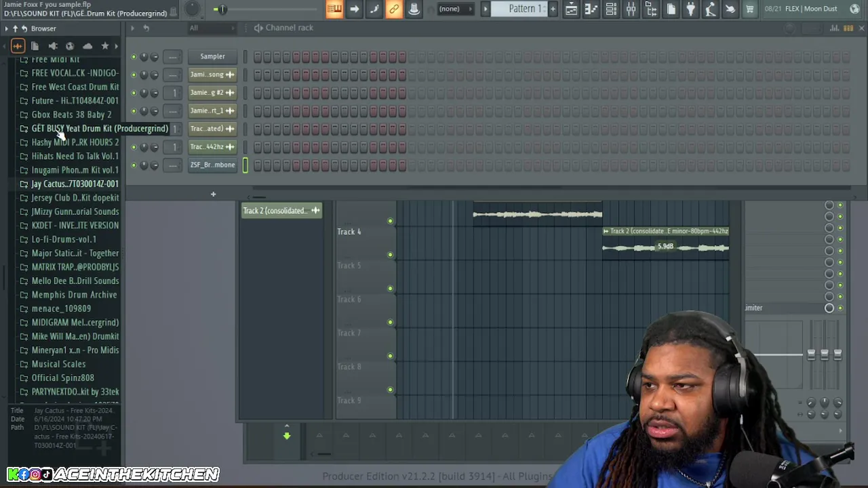
Task: Toggle the limiter effect slot circle
Action: [x=829, y=308]
